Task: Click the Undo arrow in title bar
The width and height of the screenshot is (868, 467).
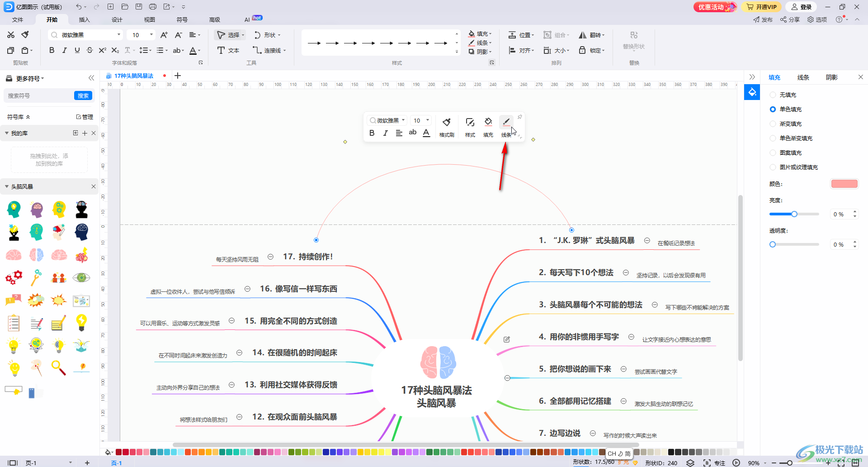Action: pos(79,7)
